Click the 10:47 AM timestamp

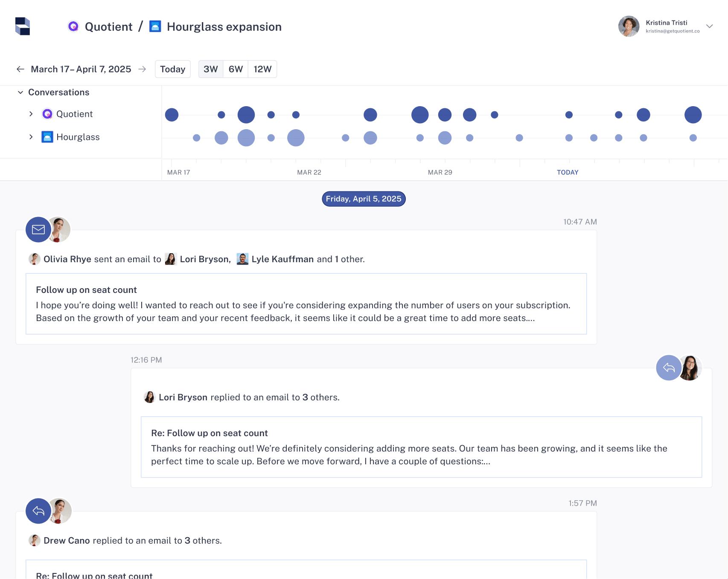click(x=580, y=222)
